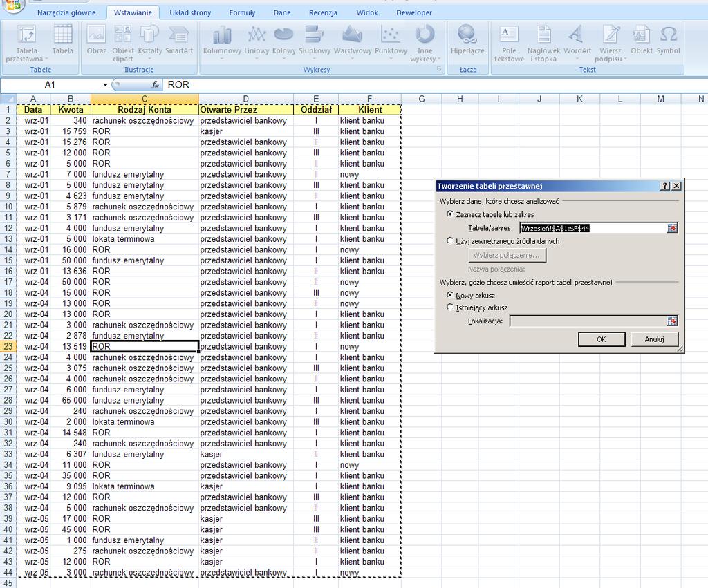
Task: Click Anuluj to cancel the dialog
Action: click(654, 339)
